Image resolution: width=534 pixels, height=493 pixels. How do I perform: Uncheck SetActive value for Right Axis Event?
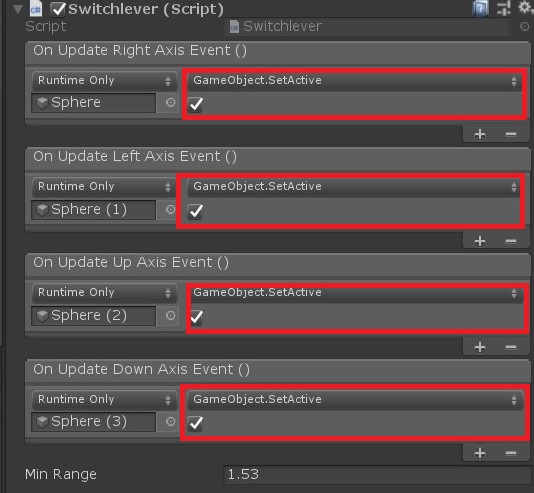pyautogui.click(x=195, y=104)
